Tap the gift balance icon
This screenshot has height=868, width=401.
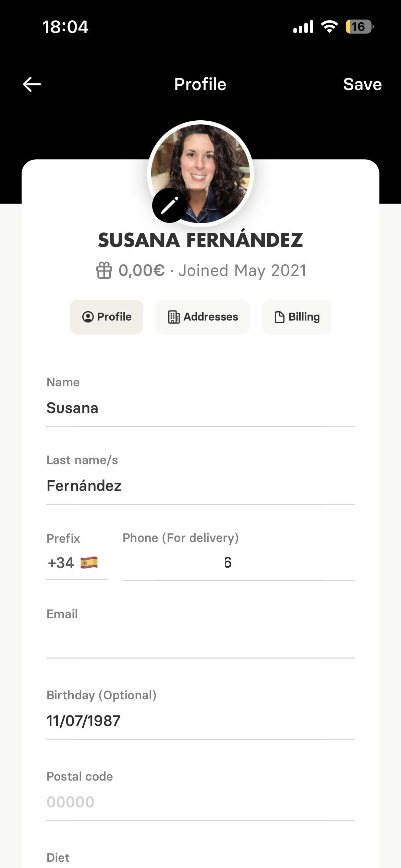point(104,270)
